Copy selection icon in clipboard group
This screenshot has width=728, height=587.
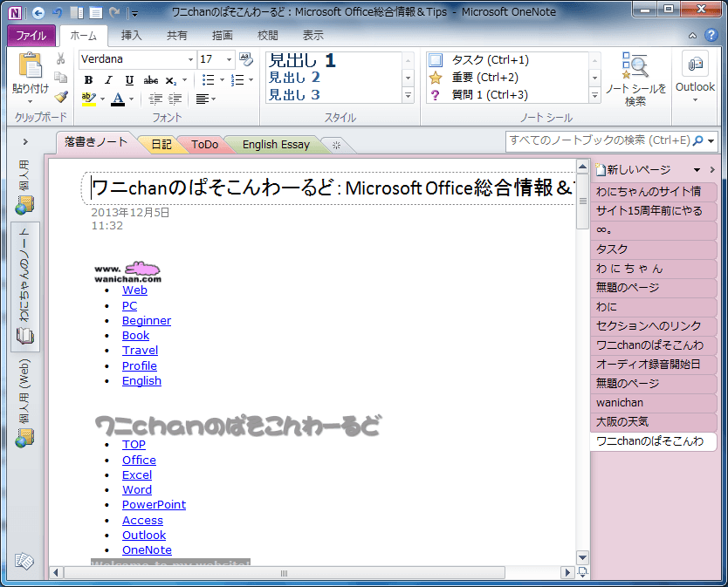60,78
